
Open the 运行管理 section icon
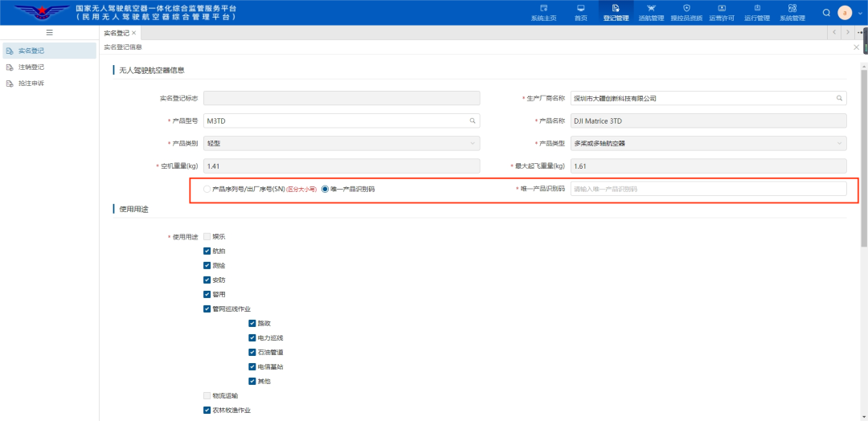(757, 8)
